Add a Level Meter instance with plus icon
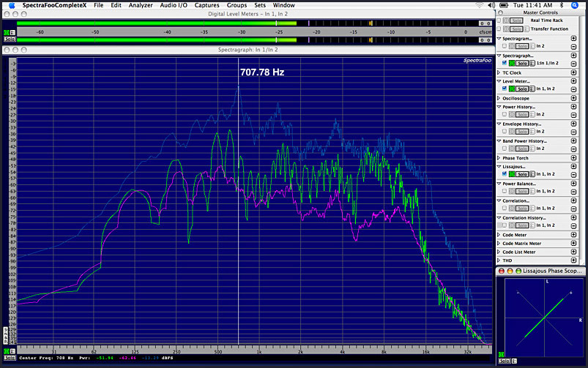 [573, 81]
